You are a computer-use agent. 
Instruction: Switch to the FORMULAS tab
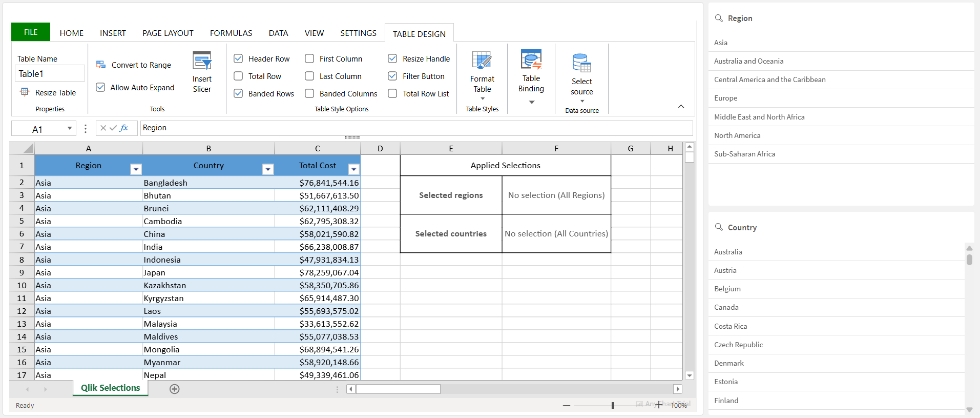coord(231,33)
